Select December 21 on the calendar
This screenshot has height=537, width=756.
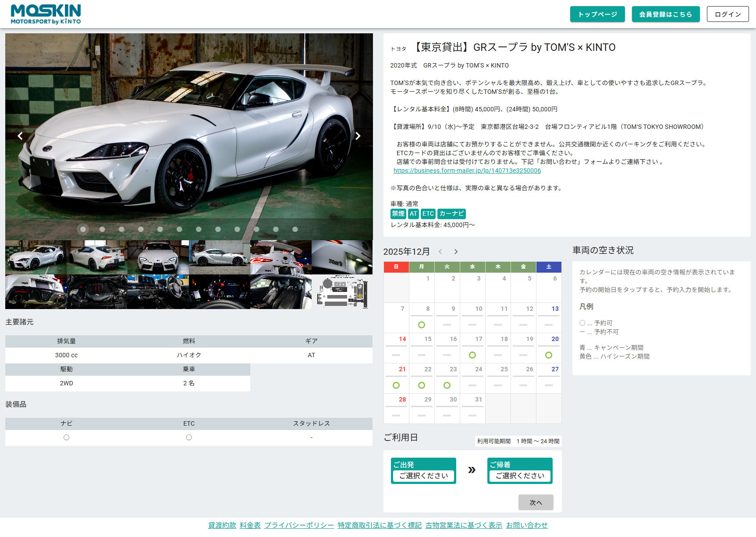[x=396, y=378]
